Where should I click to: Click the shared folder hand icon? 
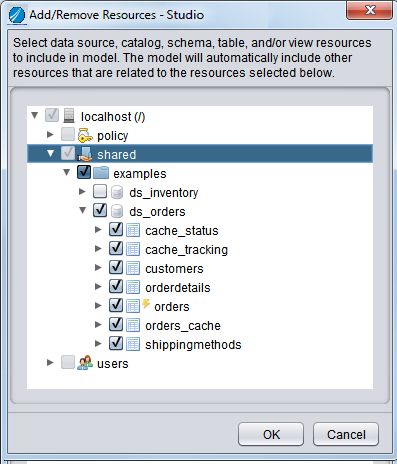pos(84,154)
